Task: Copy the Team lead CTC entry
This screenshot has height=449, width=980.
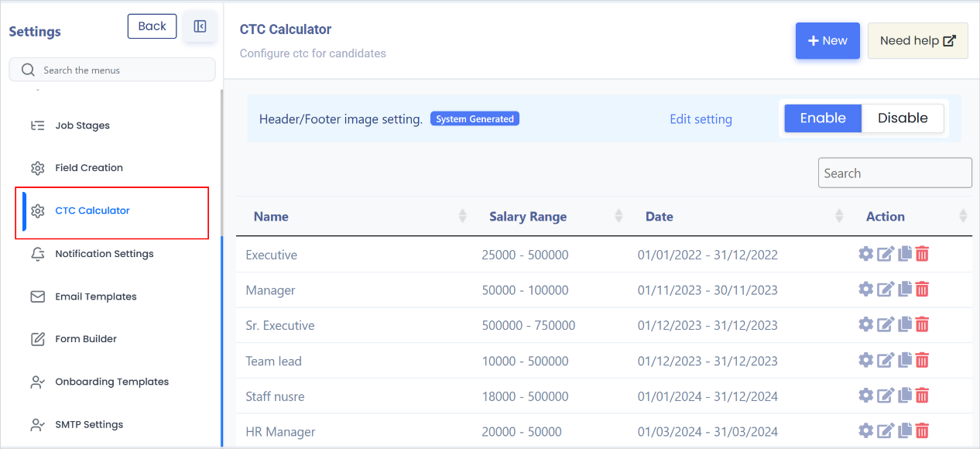Action: (x=904, y=361)
